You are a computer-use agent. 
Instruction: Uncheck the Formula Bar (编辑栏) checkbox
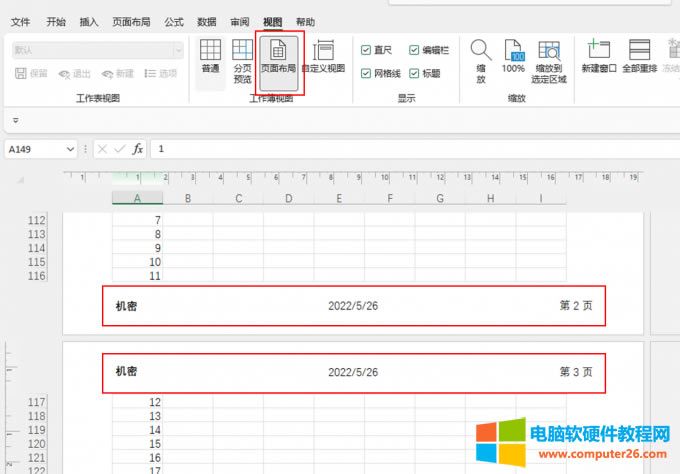[414, 50]
